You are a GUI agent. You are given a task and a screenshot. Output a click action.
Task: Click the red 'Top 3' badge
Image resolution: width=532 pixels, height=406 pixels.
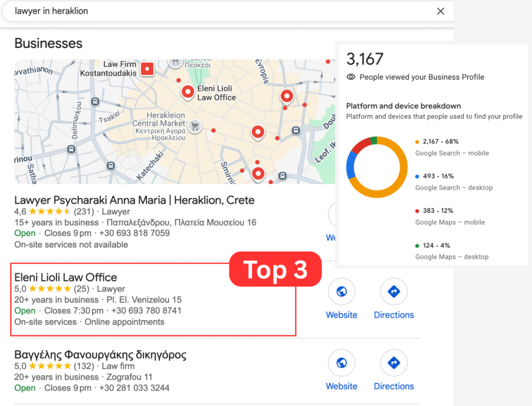[275, 269]
